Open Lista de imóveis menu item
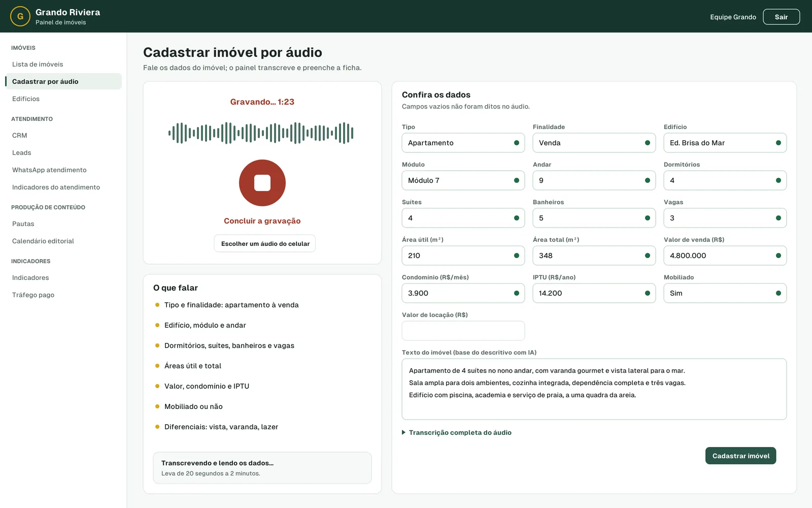This screenshot has height=508, width=812. pos(63,65)
